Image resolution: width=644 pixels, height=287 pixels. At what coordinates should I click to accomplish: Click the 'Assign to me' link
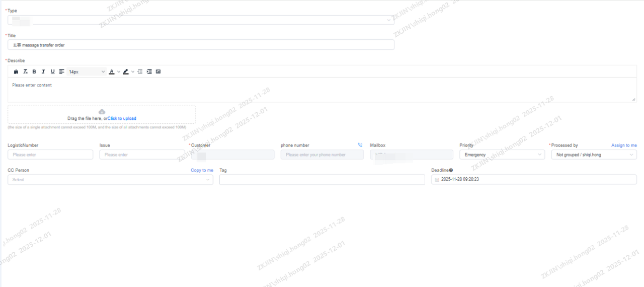(624, 146)
